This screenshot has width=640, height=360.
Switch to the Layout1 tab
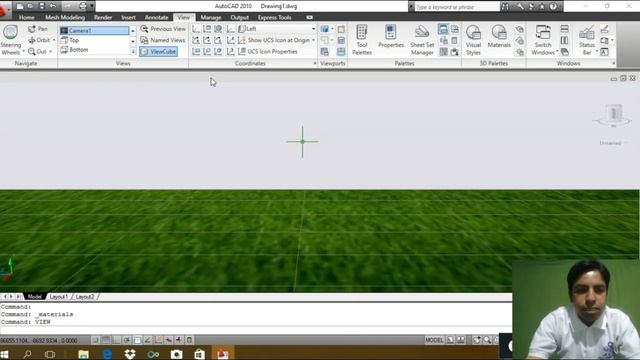point(59,297)
